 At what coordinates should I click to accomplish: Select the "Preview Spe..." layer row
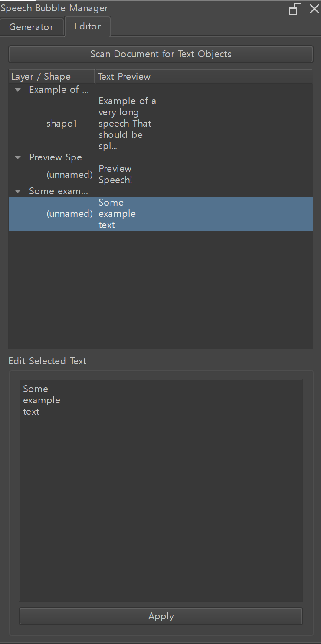tap(59, 157)
